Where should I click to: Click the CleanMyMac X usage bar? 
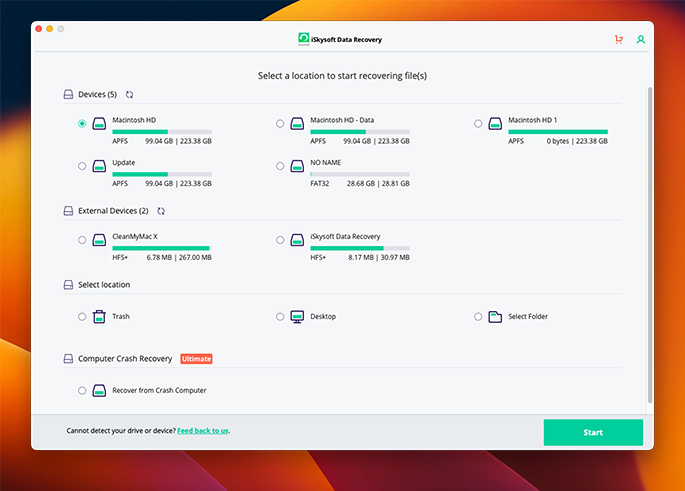click(x=162, y=248)
